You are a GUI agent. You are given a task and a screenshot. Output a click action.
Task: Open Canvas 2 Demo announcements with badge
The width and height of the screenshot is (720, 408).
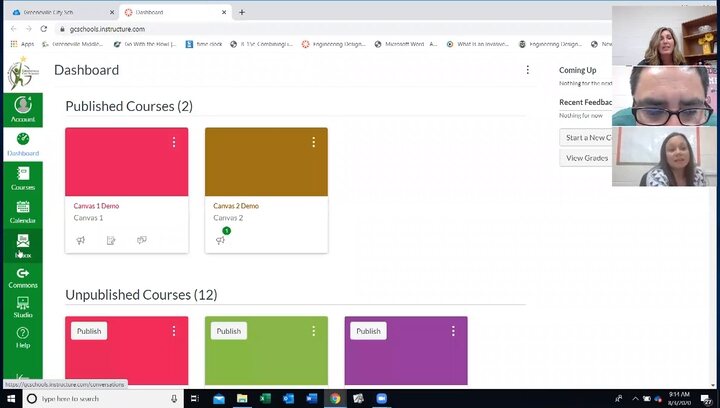tap(221, 240)
